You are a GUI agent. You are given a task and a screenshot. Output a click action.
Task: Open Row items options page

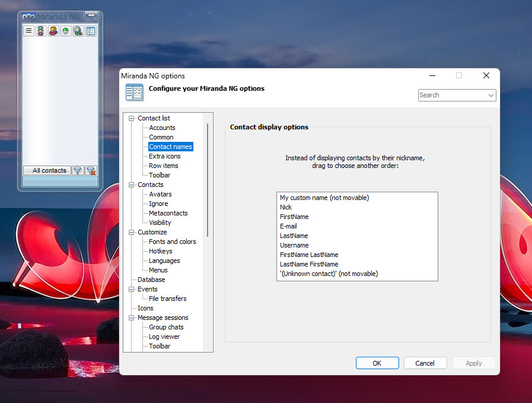164,166
